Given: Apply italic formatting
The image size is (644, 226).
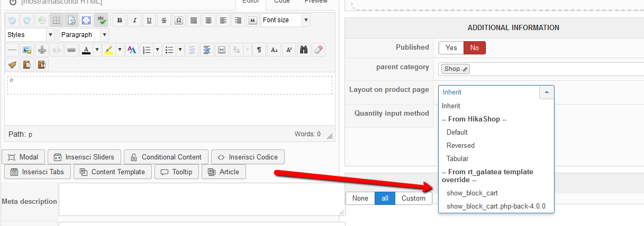Looking at the screenshot, I should [134, 21].
